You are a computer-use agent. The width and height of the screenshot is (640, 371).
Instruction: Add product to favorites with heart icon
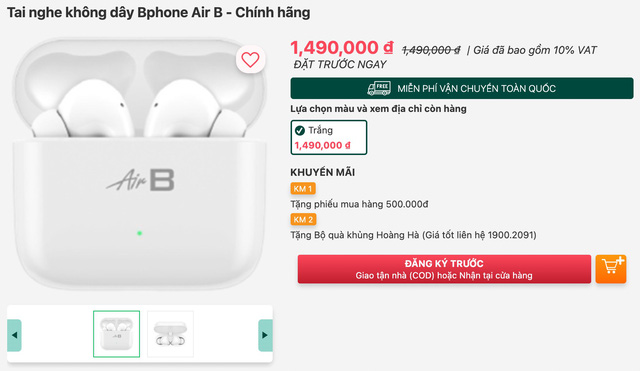(250, 60)
